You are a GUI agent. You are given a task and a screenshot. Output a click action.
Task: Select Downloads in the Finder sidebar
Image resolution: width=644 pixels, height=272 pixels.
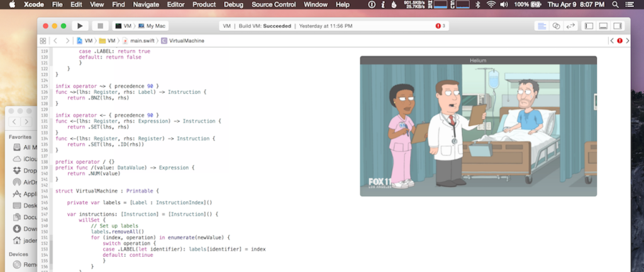(25, 229)
